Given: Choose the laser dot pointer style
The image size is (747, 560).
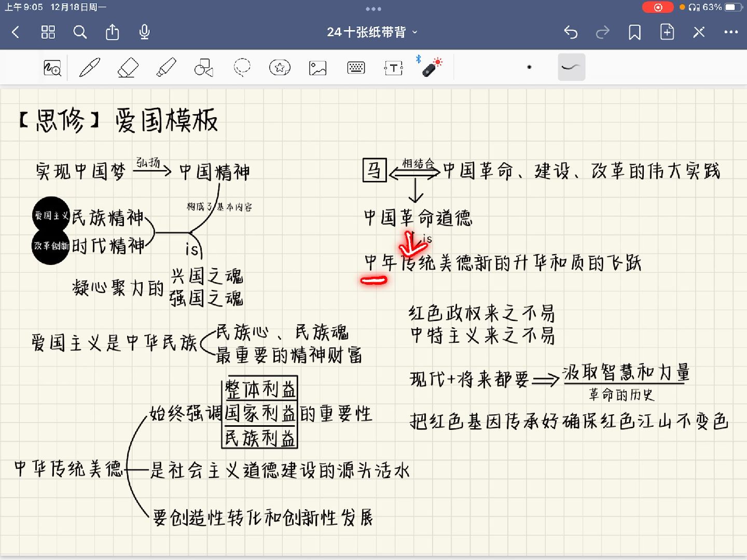Looking at the screenshot, I should pyautogui.click(x=529, y=67).
